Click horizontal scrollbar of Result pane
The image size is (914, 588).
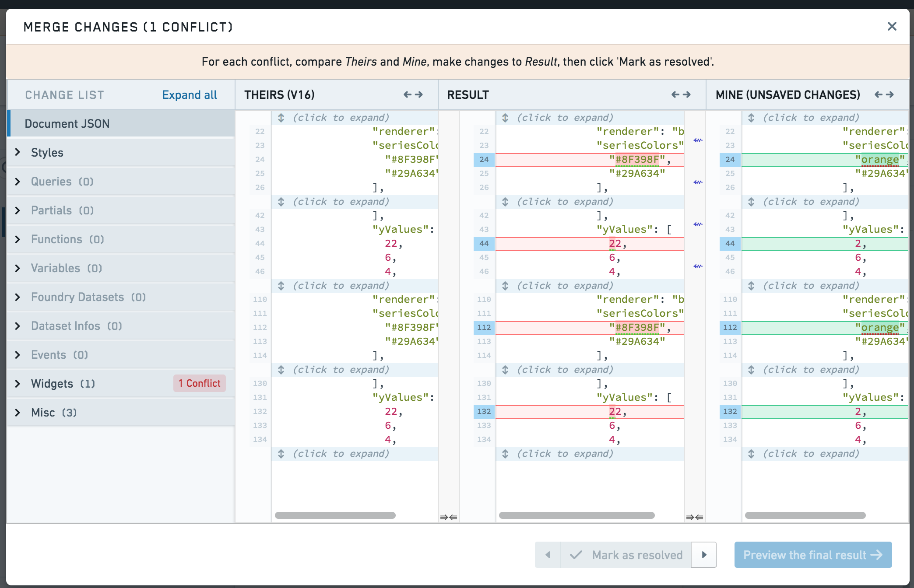pos(577,515)
